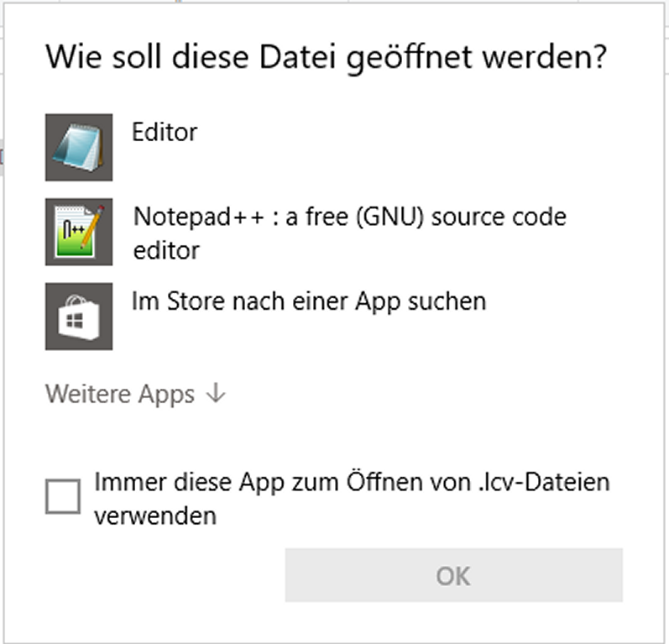This screenshot has width=669, height=644.
Task: Click the word 'editor' under Notepad++ title
Action: [x=166, y=250]
